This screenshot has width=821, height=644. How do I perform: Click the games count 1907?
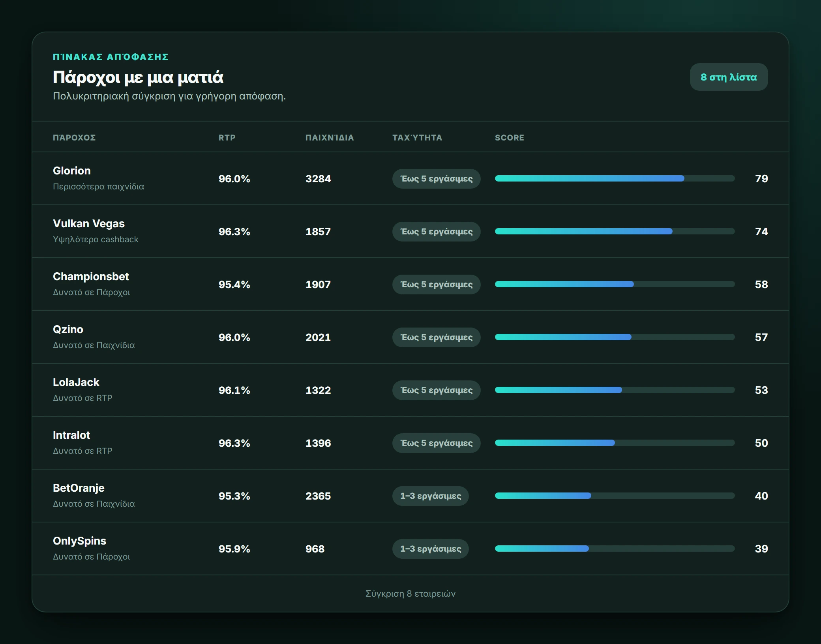[318, 285]
